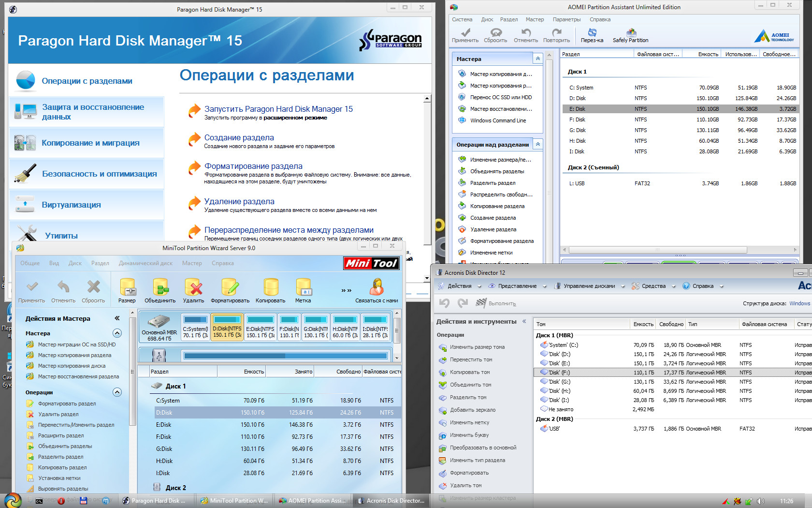
Task: Click the Удалить delete partition icon in MiniTool
Action: pos(193,287)
